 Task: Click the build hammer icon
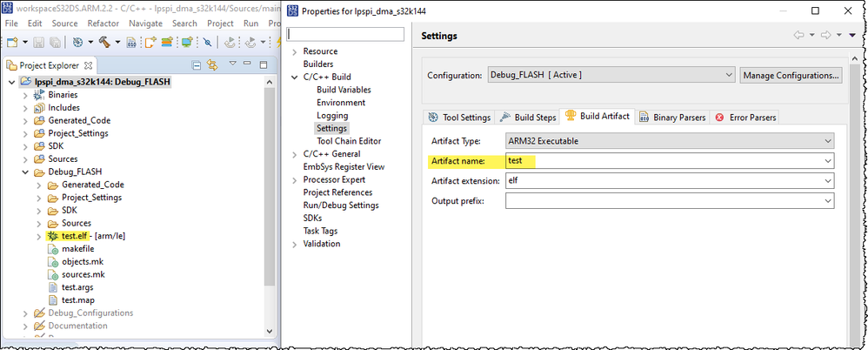click(x=105, y=41)
